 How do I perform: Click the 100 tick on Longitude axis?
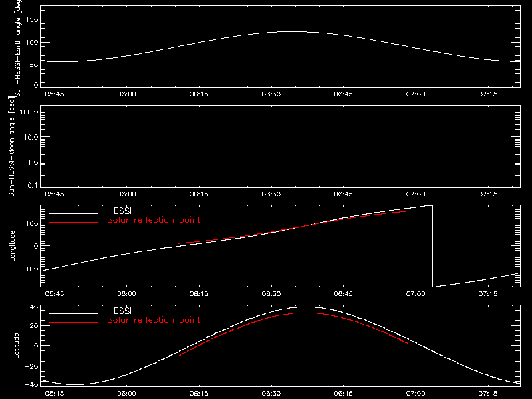click(32, 223)
